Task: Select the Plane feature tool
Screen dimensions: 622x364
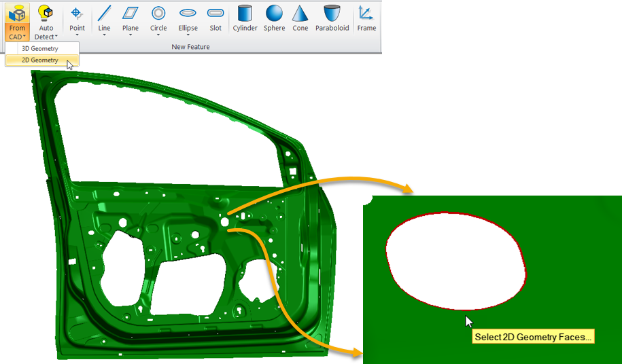Action: click(x=130, y=18)
